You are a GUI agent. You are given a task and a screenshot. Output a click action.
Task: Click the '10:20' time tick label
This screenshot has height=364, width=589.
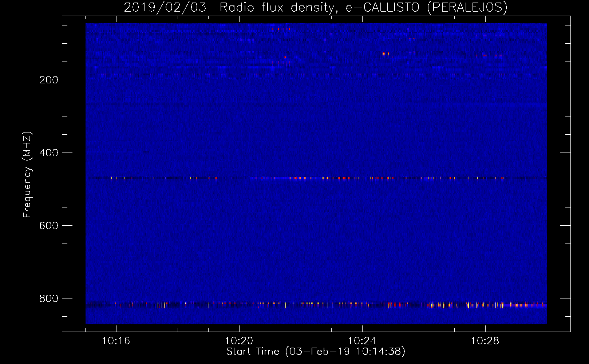(239, 341)
